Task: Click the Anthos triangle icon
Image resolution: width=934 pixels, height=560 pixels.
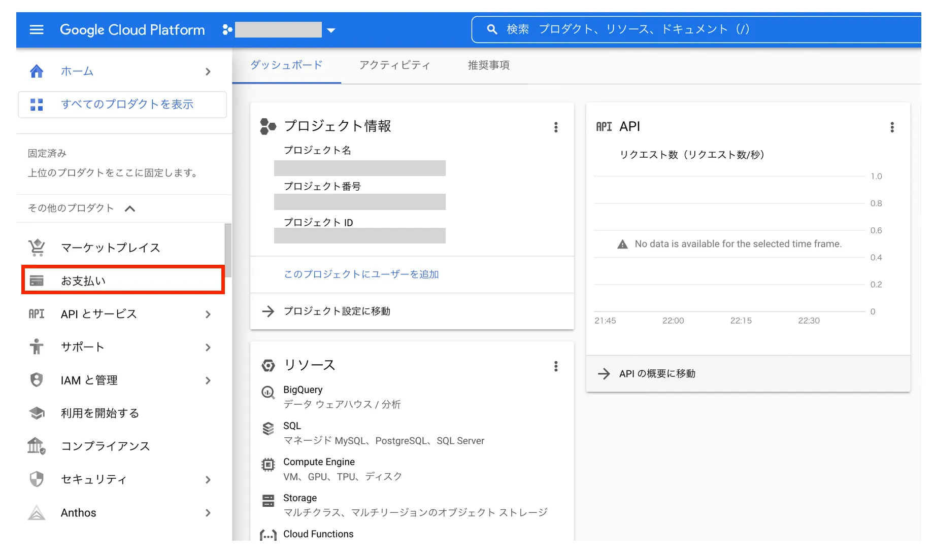Action: [37, 512]
